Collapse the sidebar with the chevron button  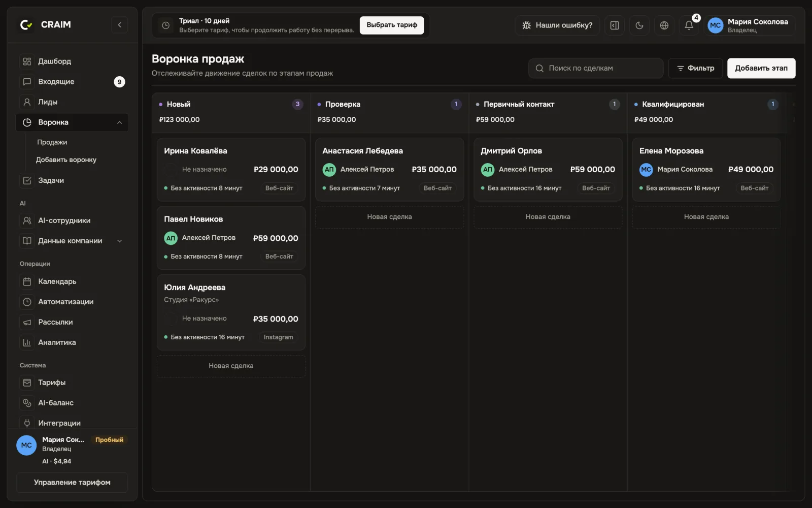[119, 24]
